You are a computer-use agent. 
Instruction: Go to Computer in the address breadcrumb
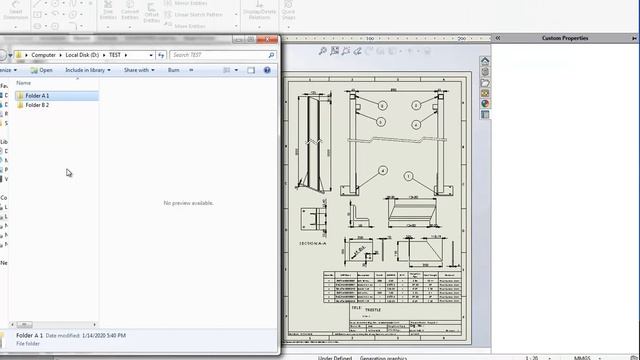pyautogui.click(x=43, y=55)
